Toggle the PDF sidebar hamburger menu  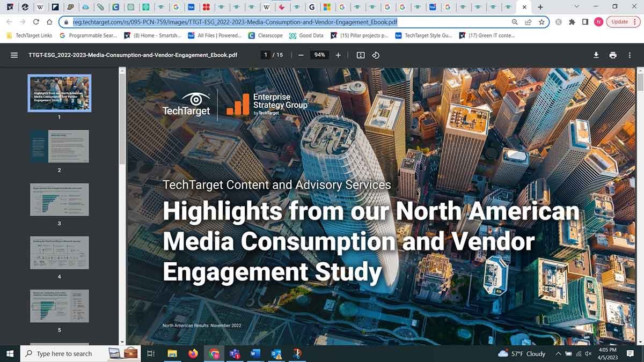14,55
